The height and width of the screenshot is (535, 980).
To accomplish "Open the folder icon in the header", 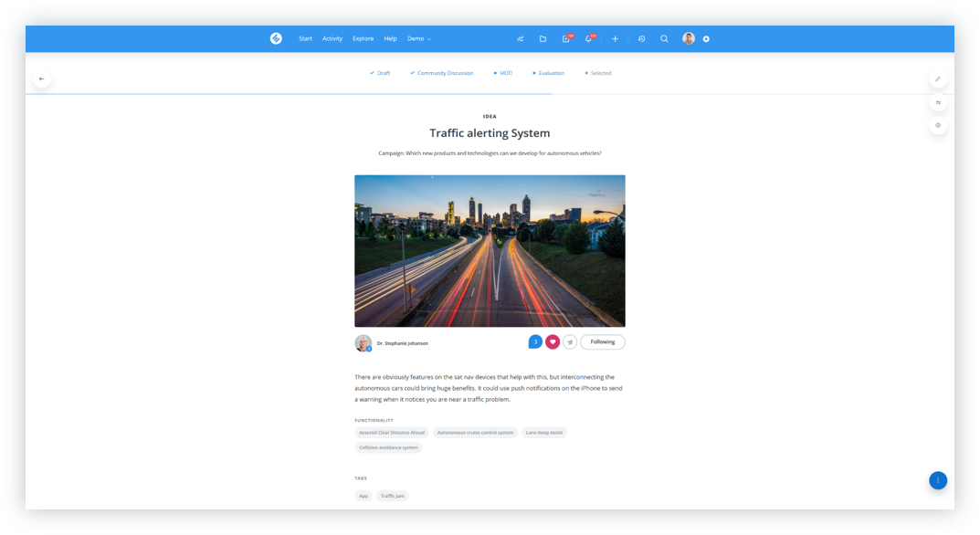I will pos(543,39).
